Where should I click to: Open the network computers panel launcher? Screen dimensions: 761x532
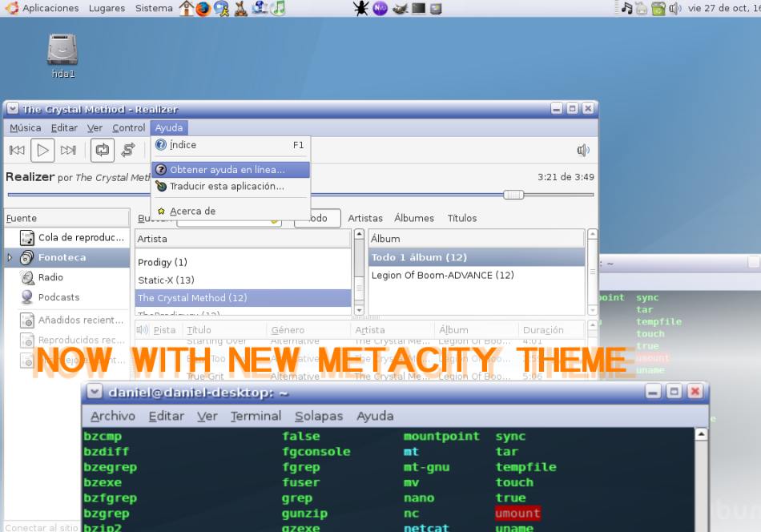(260, 8)
